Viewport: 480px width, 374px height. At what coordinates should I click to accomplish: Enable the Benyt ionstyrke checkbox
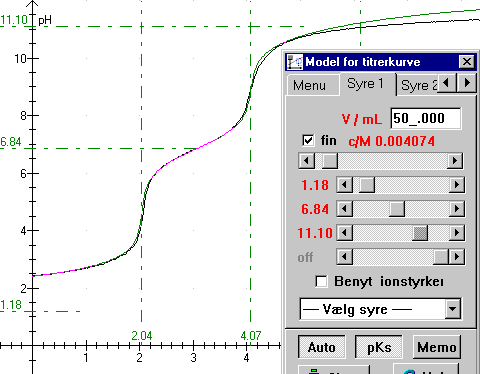pyautogui.click(x=321, y=281)
